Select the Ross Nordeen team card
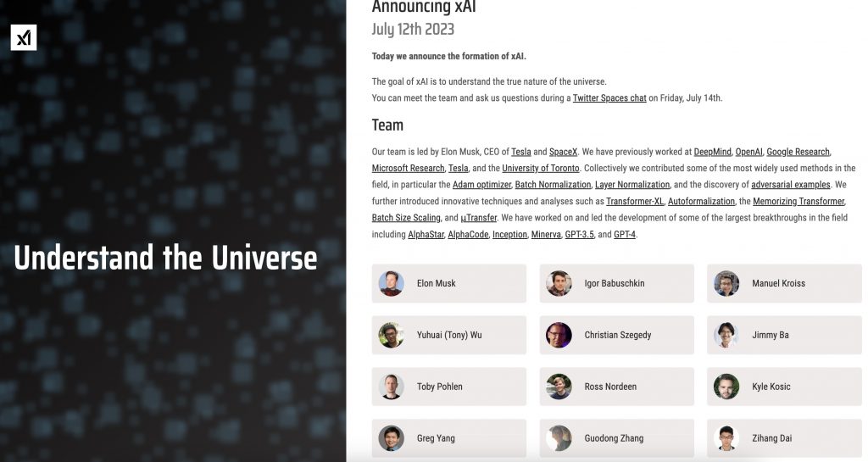The image size is (868, 462). coord(616,387)
